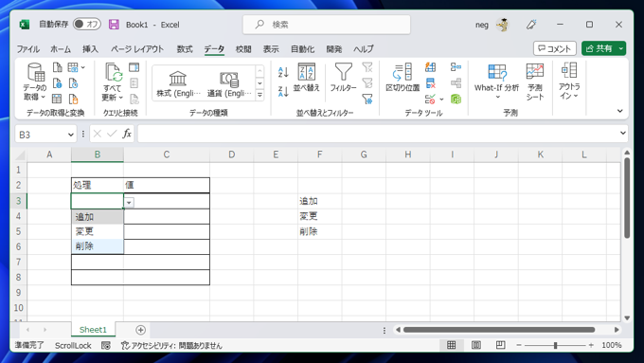Click the Get Data database icon
The width and height of the screenshot is (644, 363).
36,72
